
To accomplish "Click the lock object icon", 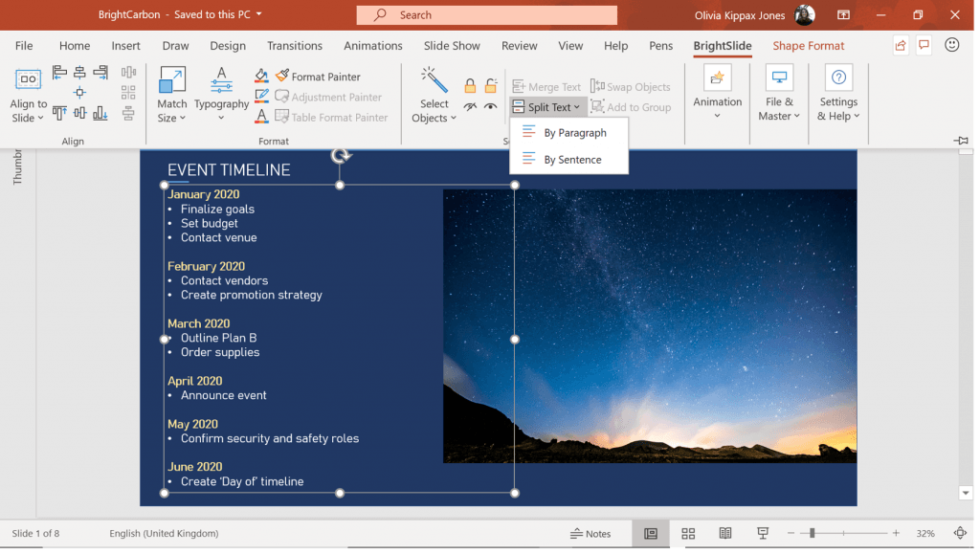I will [470, 86].
